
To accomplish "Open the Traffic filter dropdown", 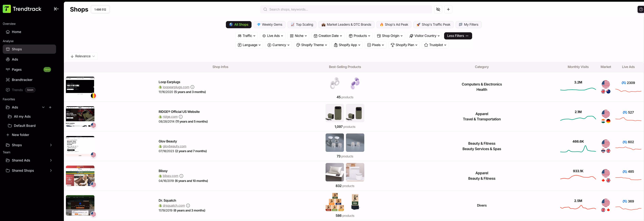I will [x=246, y=36].
